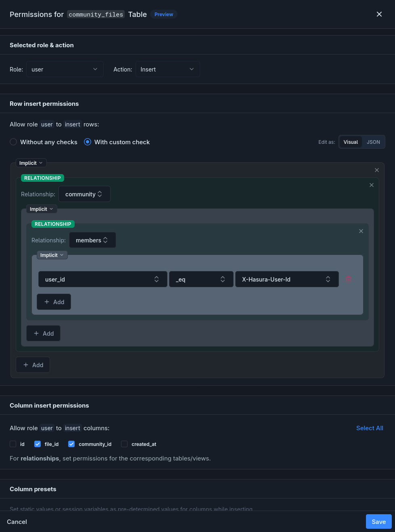395x532 pixels.
Task: Remove the outermost implicit condition block
Action: point(377,170)
